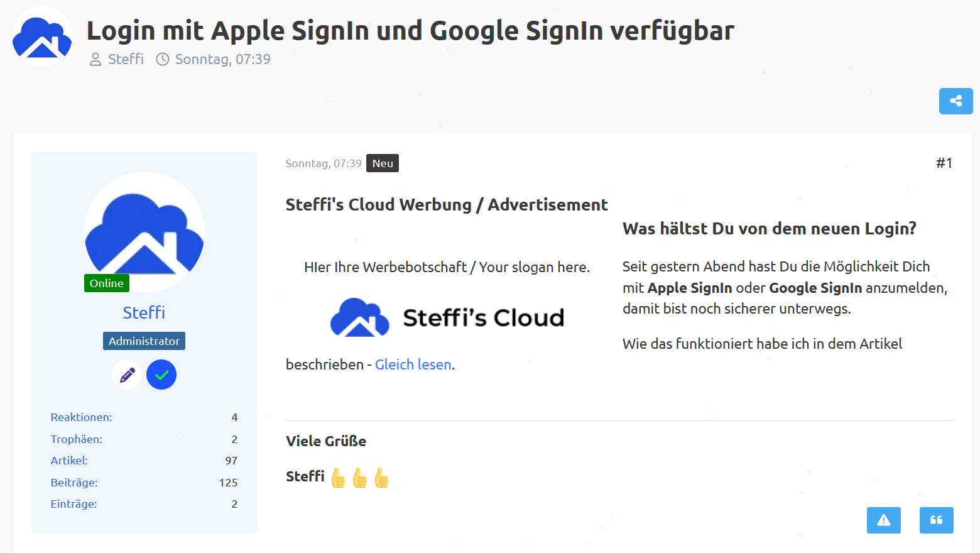
Task: Open Steffi's large profile avatar
Action: [144, 231]
